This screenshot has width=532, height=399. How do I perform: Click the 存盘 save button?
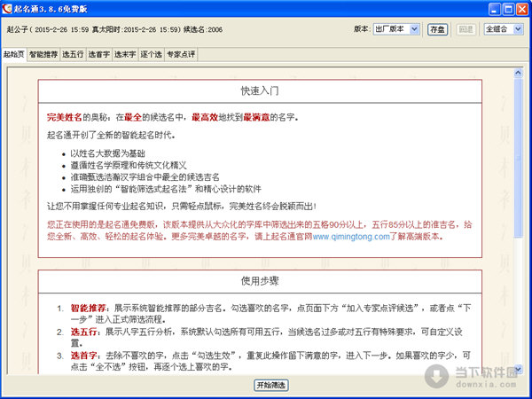pyautogui.click(x=436, y=29)
